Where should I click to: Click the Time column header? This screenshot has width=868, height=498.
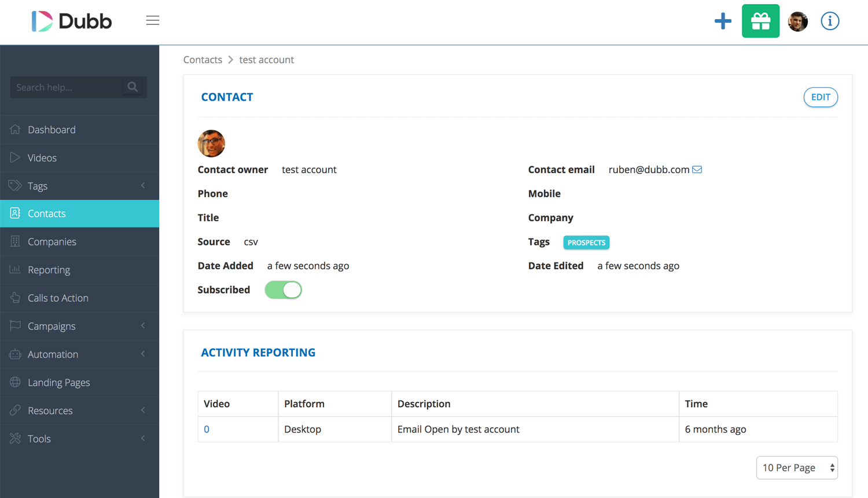(x=758, y=404)
